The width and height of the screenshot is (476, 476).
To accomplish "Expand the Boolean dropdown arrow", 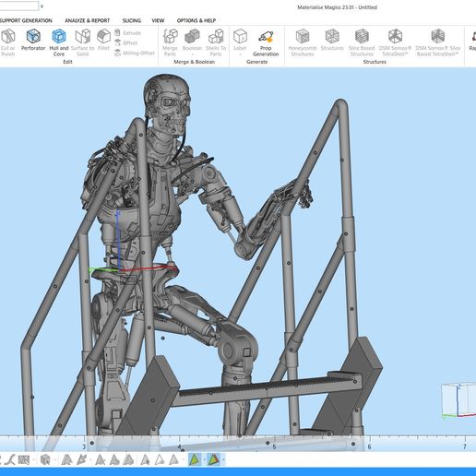I will pos(193,54).
